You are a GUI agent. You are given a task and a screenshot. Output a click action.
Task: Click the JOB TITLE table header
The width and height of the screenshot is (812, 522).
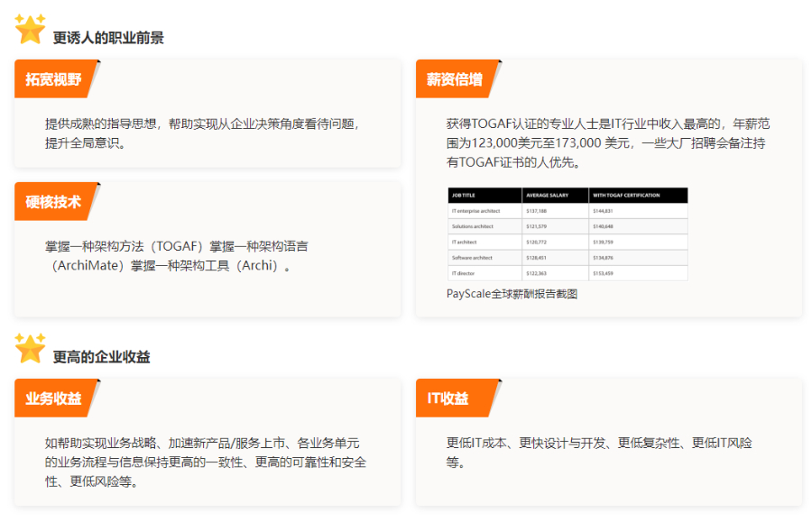[464, 195]
